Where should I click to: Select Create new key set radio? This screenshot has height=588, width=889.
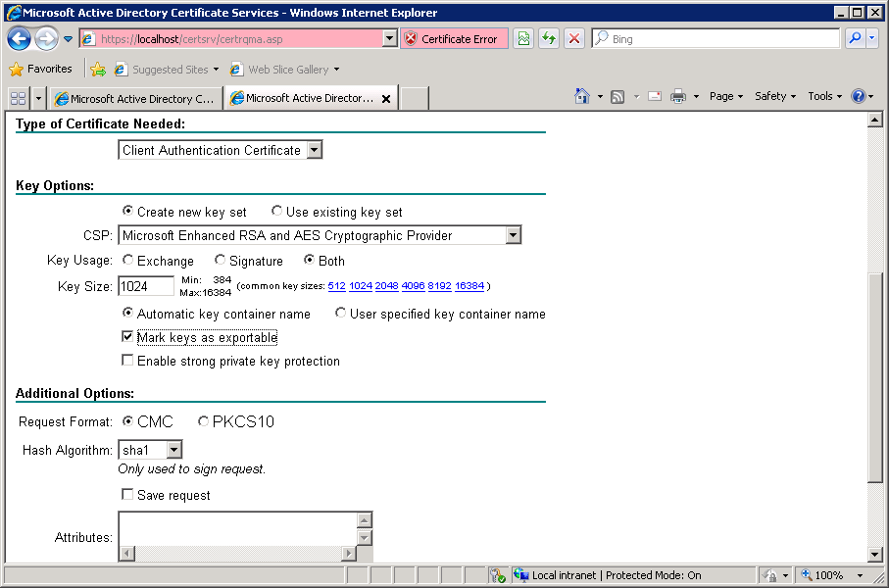tap(128, 211)
